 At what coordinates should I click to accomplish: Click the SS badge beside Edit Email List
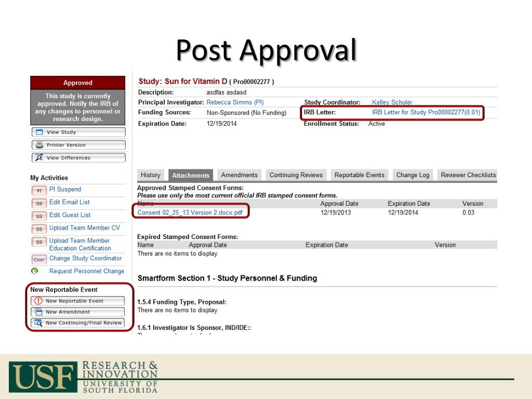point(39,203)
